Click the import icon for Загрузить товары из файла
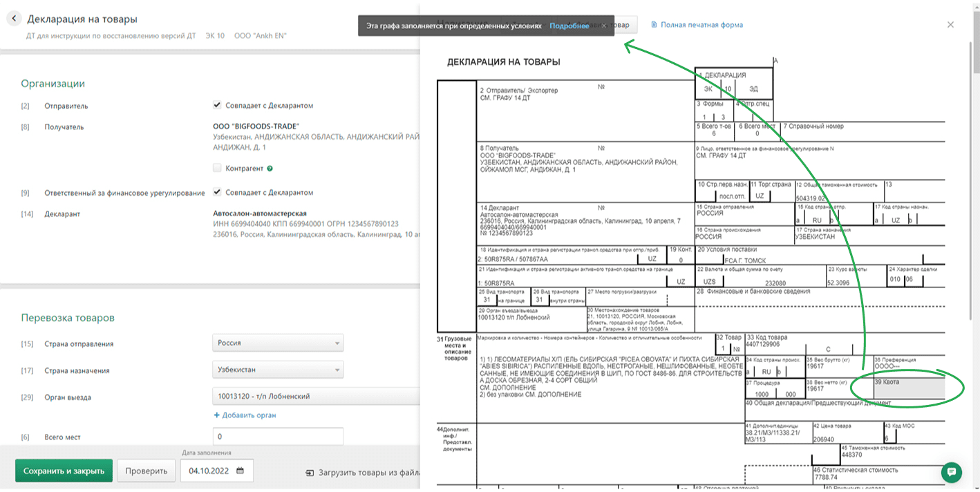The image size is (980, 492). click(310, 473)
